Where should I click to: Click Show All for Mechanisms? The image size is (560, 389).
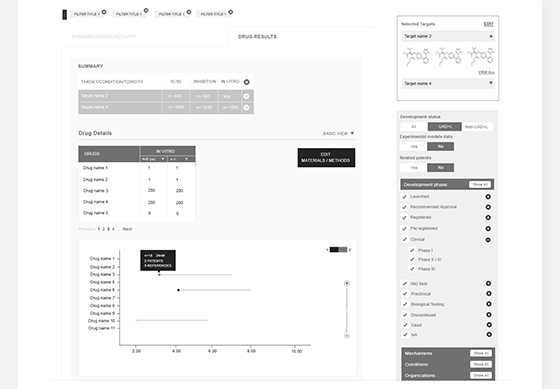click(x=481, y=353)
